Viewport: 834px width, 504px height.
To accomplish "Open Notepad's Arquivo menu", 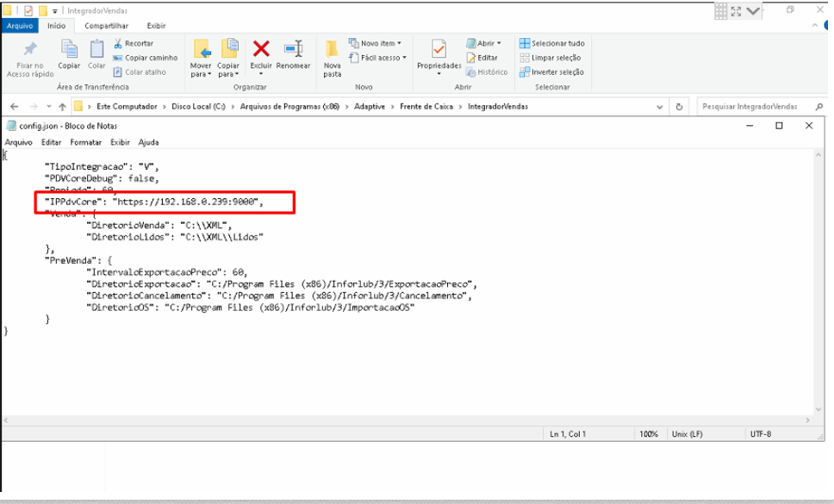I will [x=19, y=142].
